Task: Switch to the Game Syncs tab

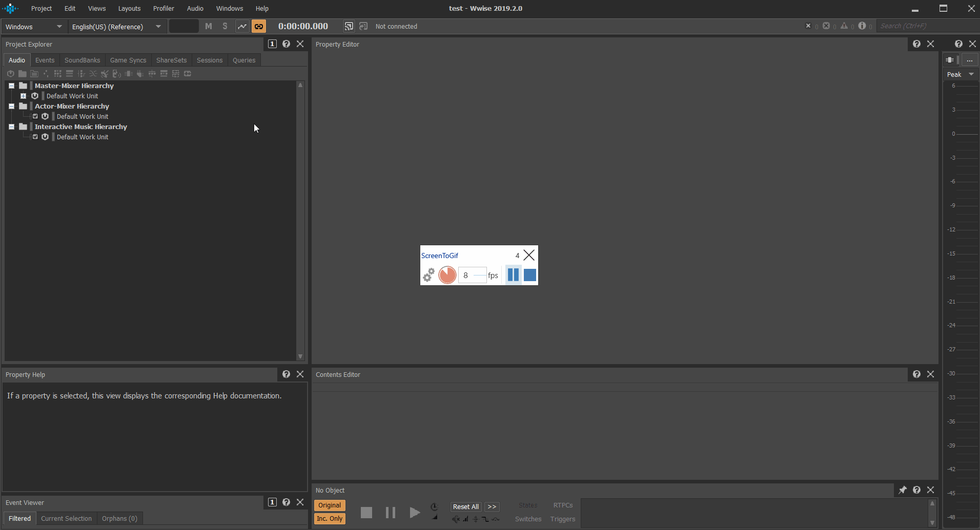Action: click(x=128, y=60)
